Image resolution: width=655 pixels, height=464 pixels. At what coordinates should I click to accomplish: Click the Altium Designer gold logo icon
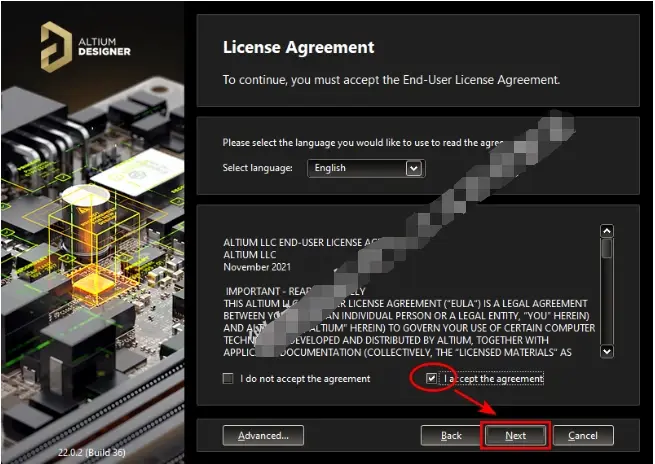coord(56,47)
